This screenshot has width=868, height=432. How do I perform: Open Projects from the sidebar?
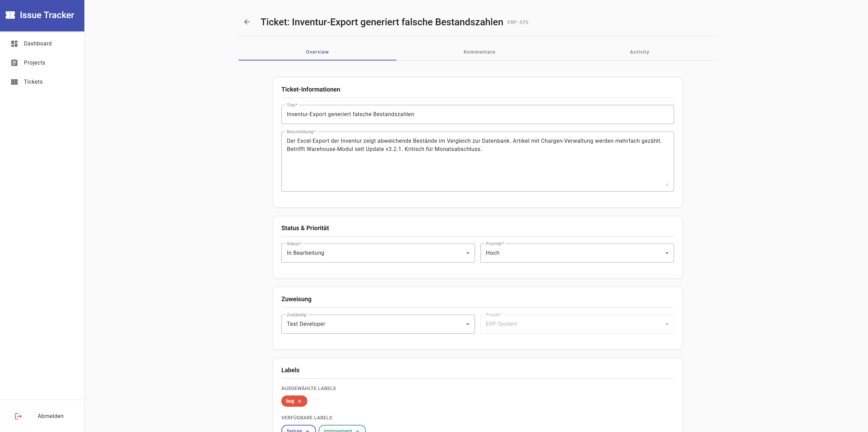point(42,63)
